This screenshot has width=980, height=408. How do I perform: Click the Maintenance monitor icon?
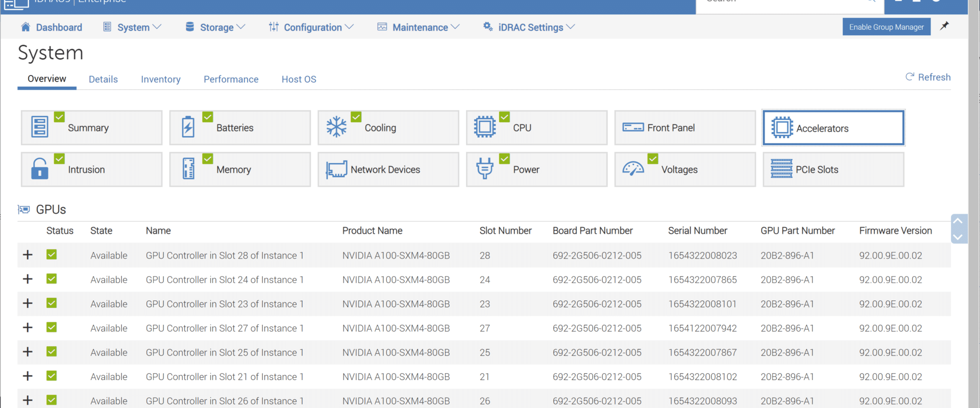(x=382, y=27)
